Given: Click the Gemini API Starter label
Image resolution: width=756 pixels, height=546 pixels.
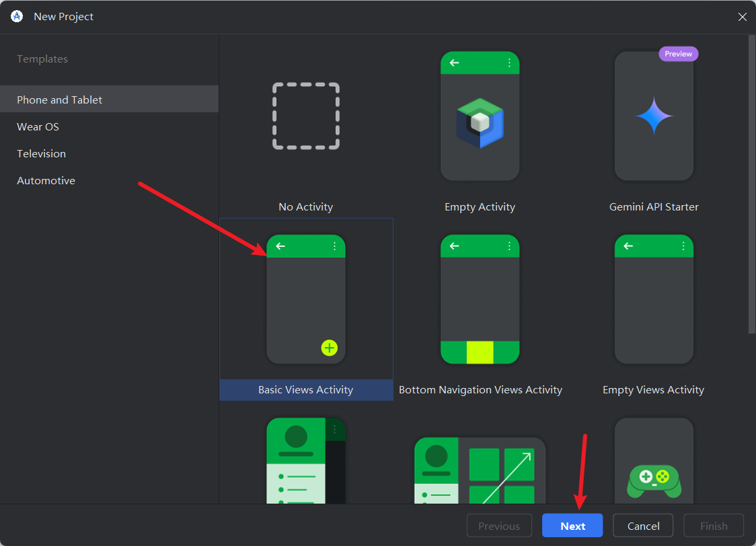Looking at the screenshot, I should pyautogui.click(x=654, y=206).
